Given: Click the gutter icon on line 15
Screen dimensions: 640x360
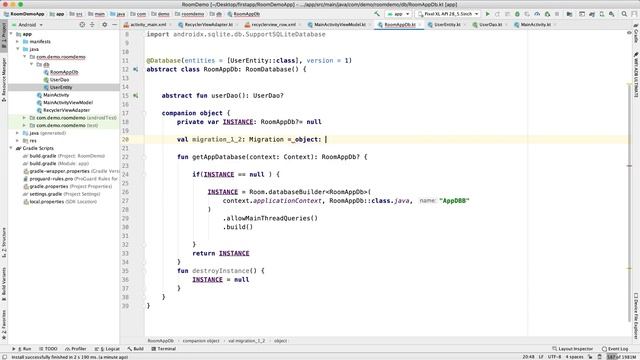Looking at the screenshot, I should [x=136, y=96].
